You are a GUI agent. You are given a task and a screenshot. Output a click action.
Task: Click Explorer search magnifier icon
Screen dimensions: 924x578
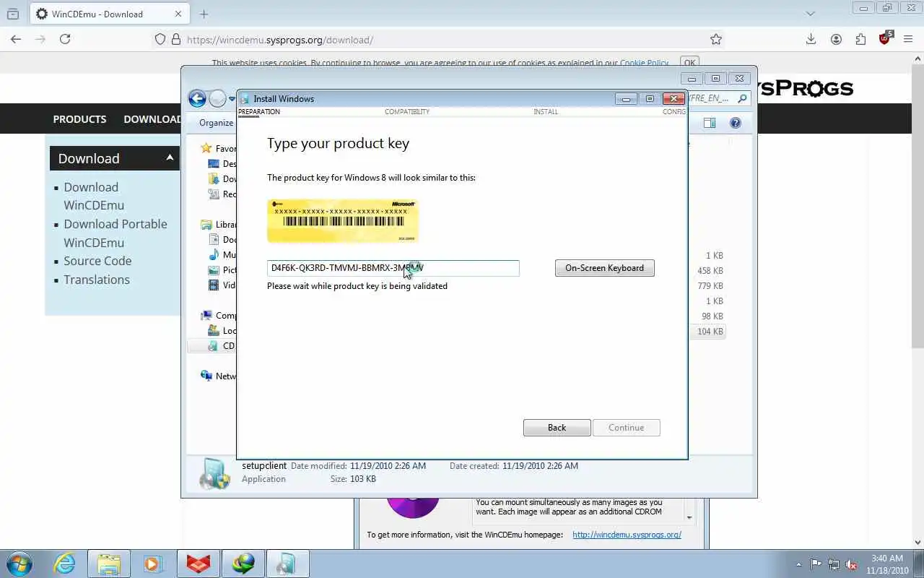click(742, 99)
